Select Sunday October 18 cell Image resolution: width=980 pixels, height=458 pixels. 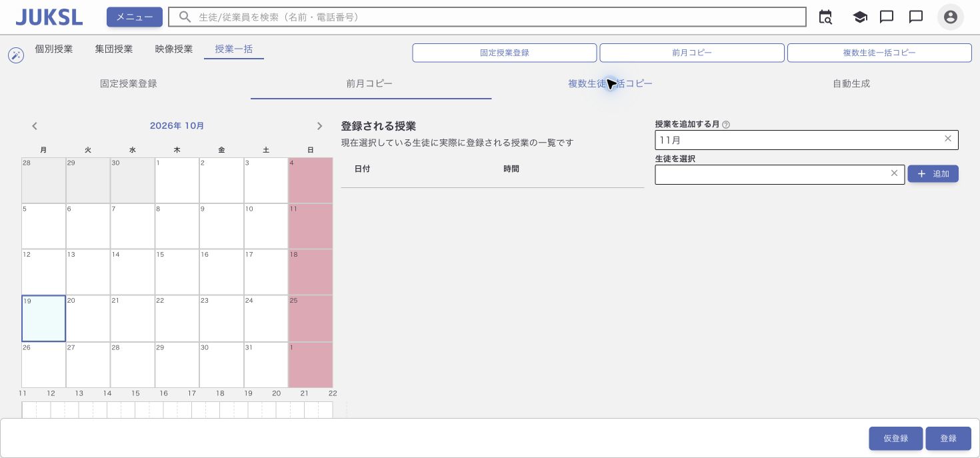[311, 273]
